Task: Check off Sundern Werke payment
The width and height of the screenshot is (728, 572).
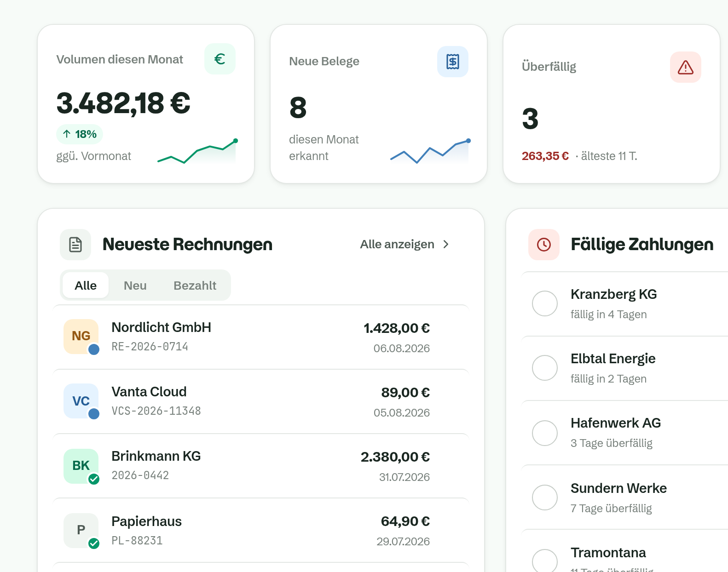Action: [545, 498]
